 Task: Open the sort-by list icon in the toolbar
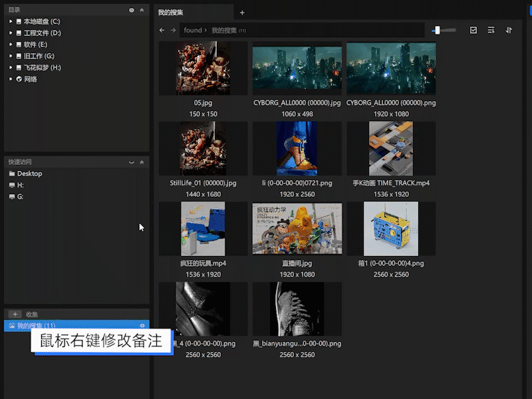point(491,30)
